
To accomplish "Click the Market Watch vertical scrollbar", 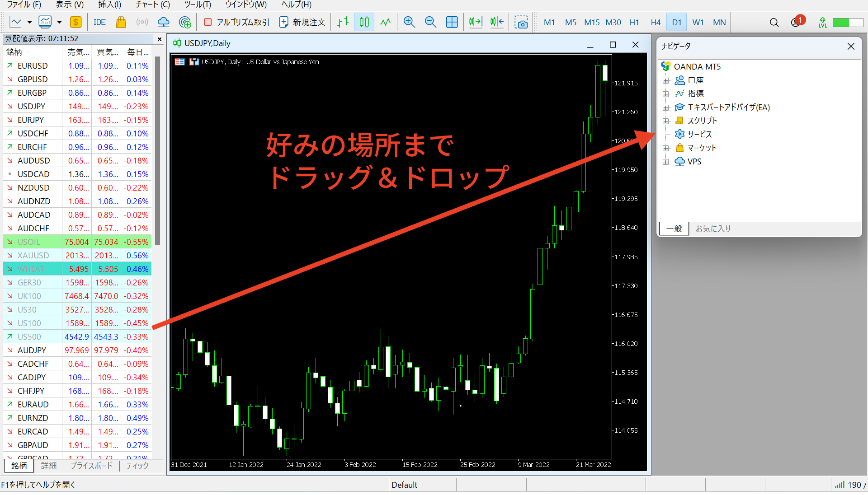I will tap(157, 150).
